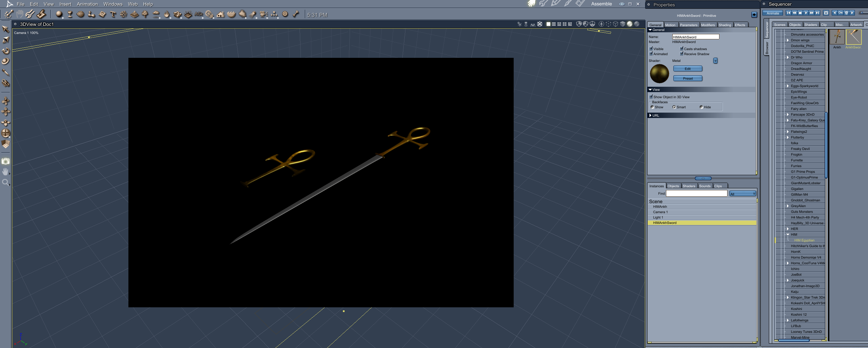Click the render camera icon in left toolbar
This screenshot has width=868, height=348.
click(x=5, y=161)
